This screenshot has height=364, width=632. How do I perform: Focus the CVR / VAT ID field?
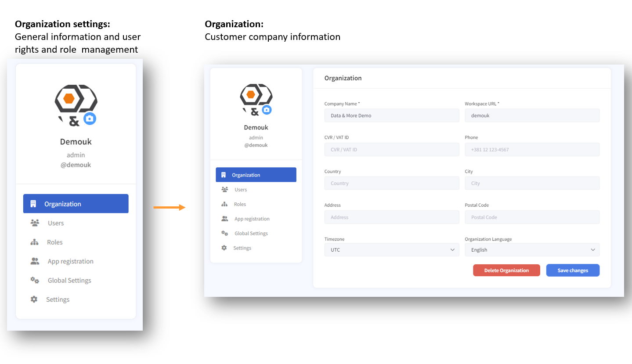pos(392,149)
